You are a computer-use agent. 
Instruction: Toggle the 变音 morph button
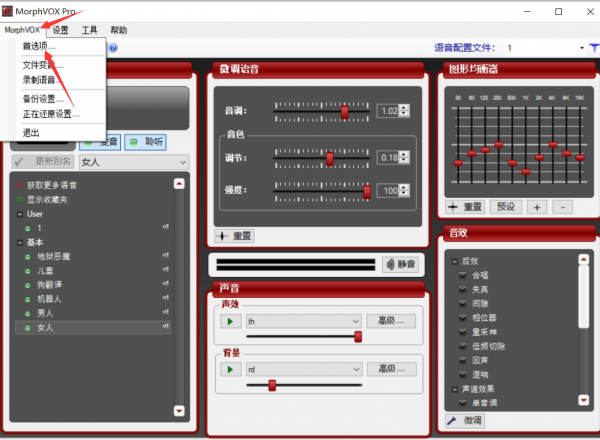coord(100,142)
